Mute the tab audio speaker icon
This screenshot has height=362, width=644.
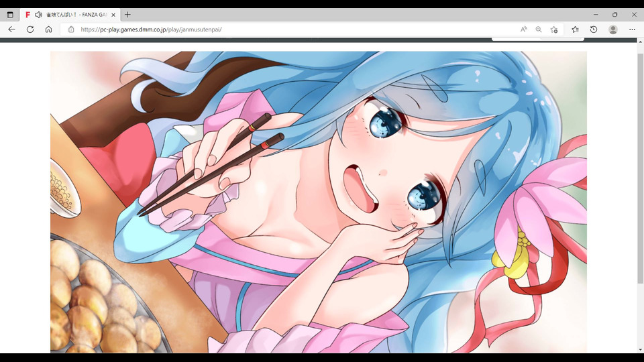coord(38,15)
